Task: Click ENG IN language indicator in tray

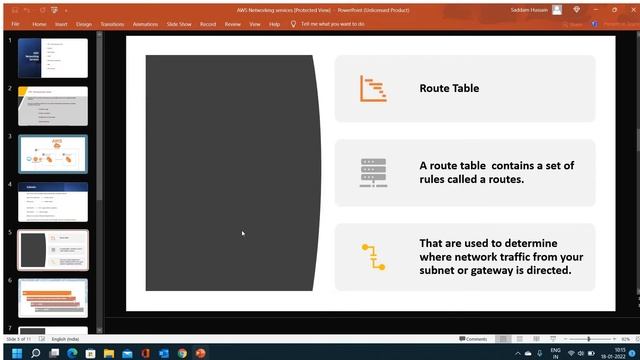Action: coord(555,353)
